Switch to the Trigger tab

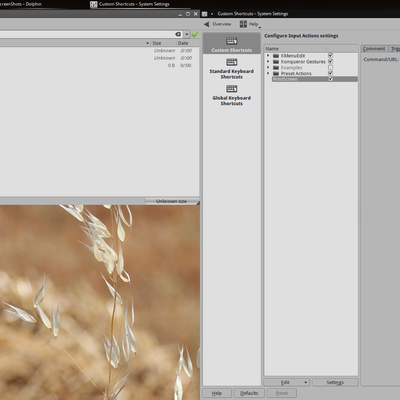395,49
